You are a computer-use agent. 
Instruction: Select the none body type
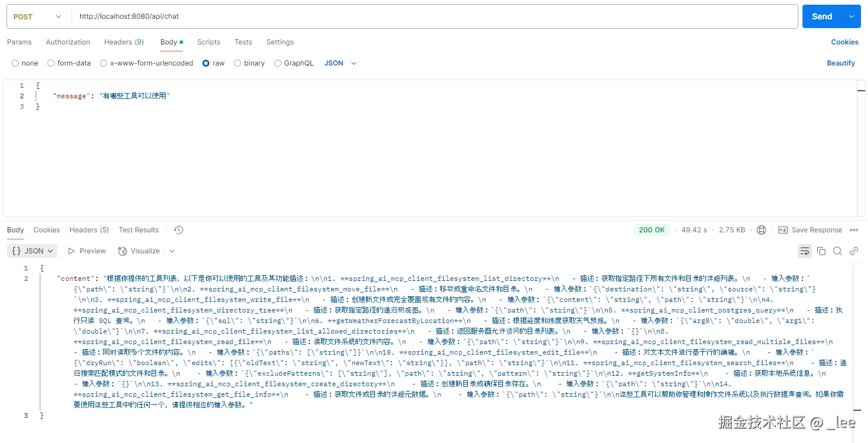pyautogui.click(x=15, y=63)
